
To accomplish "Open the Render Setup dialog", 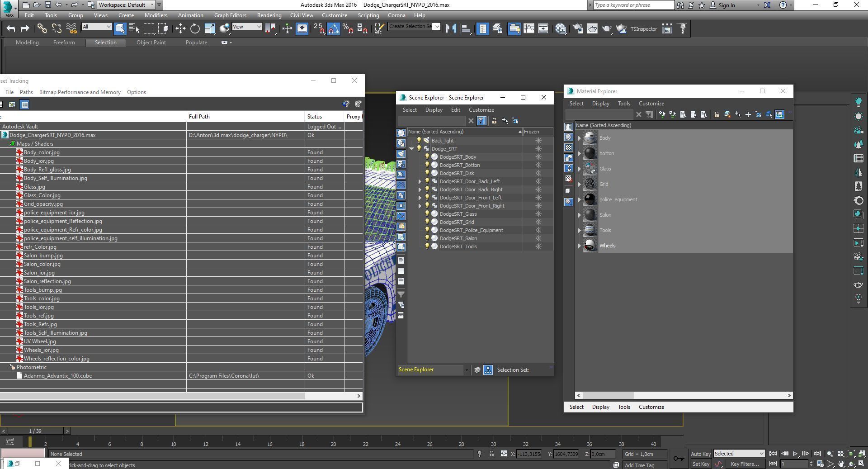I will (x=577, y=28).
